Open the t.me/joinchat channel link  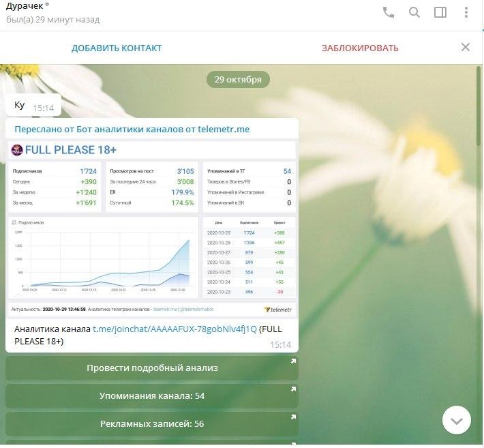tap(175, 329)
